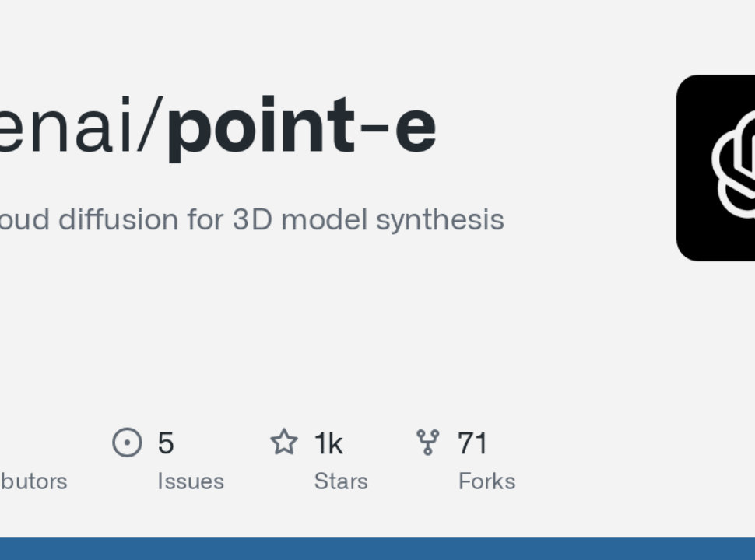Click the slash separator in the title
This screenshot has width=755, height=560.
[149, 125]
